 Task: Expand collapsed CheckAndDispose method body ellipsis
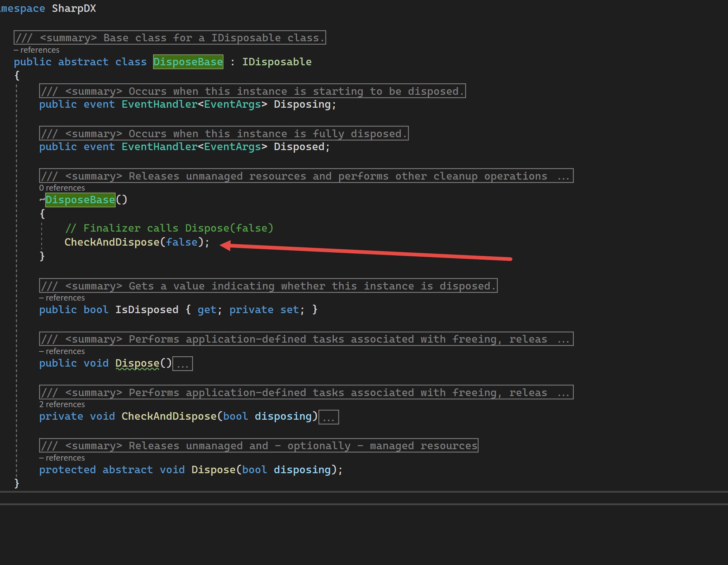click(x=328, y=417)
